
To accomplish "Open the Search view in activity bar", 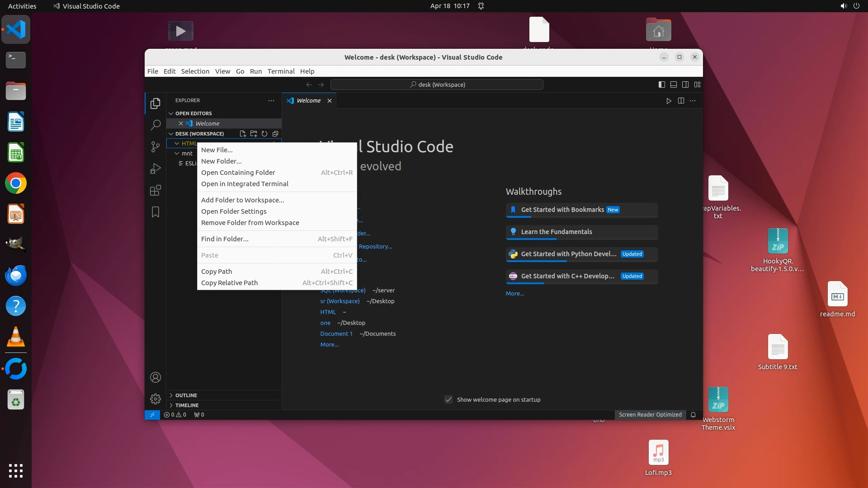I will pyautogui.click(x=155, y=125).
